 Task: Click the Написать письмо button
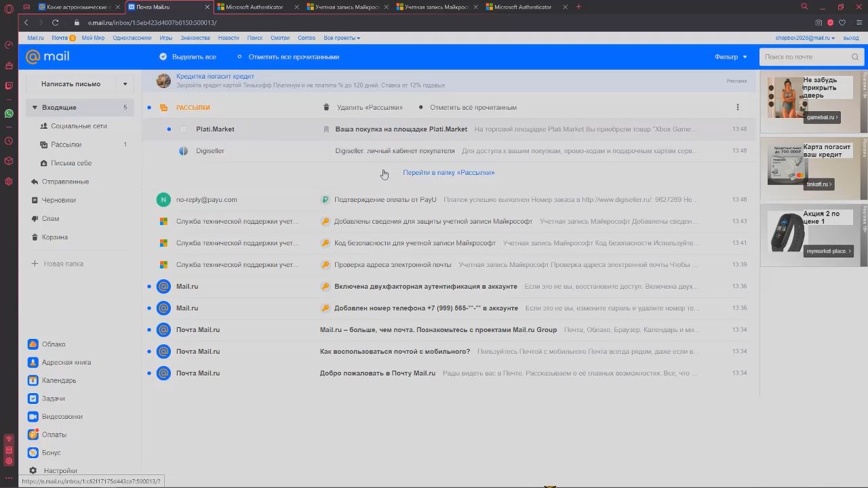pyautogui.click(x=71, y=84)
